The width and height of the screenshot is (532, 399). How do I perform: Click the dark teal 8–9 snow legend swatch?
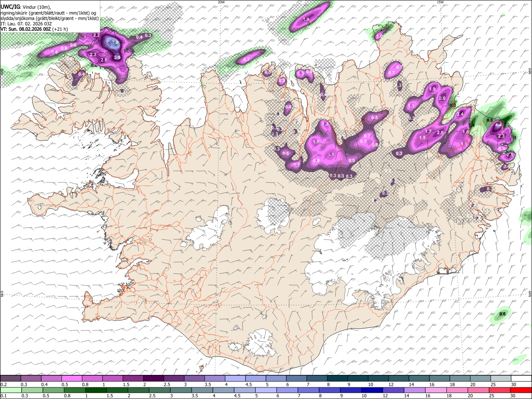point(337,378)
